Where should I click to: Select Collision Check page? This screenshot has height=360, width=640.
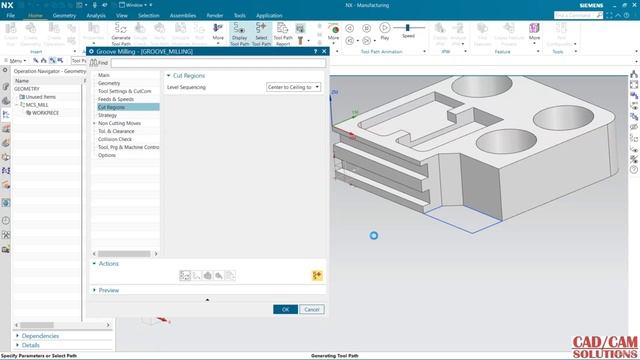point(115,139)
